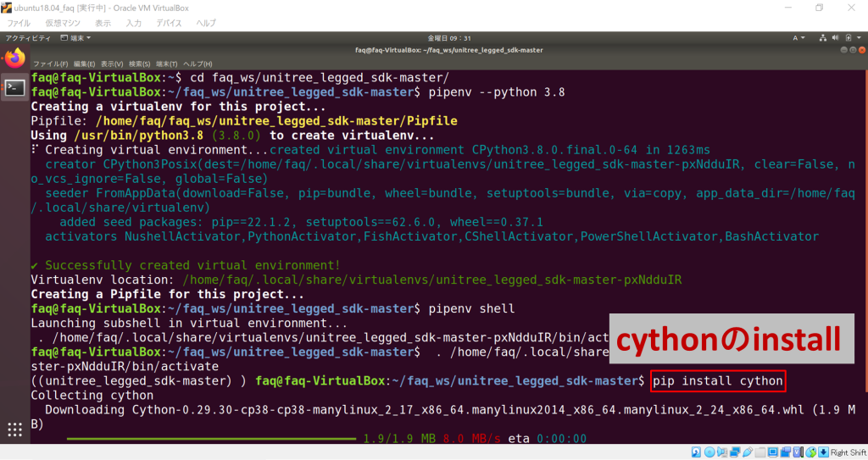Click the terminal window title bar text
Viewport: 868px width, 460px height.
449,50
